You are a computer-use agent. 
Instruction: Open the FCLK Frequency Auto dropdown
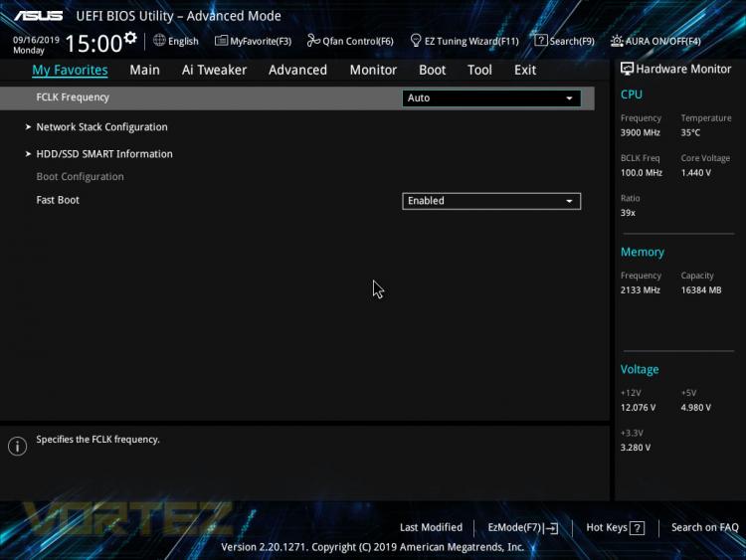coord(491,98)
